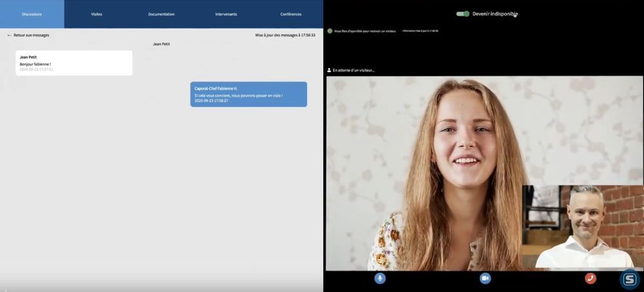Click the Devenir indisponible label
Screen dimensions: 644x292
click(x=495, y=14)
